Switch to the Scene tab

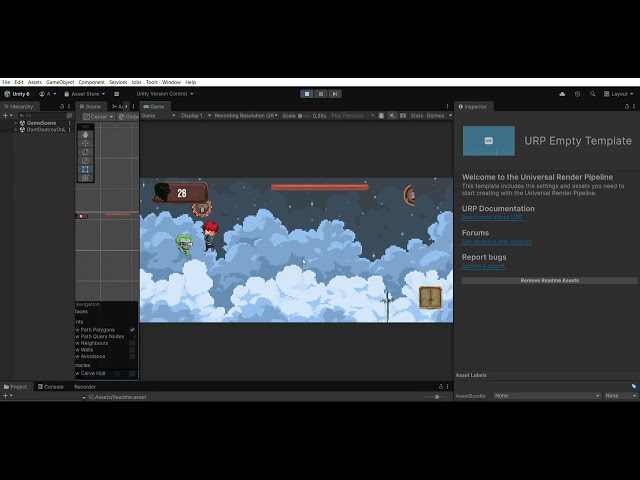coord(90,107)
